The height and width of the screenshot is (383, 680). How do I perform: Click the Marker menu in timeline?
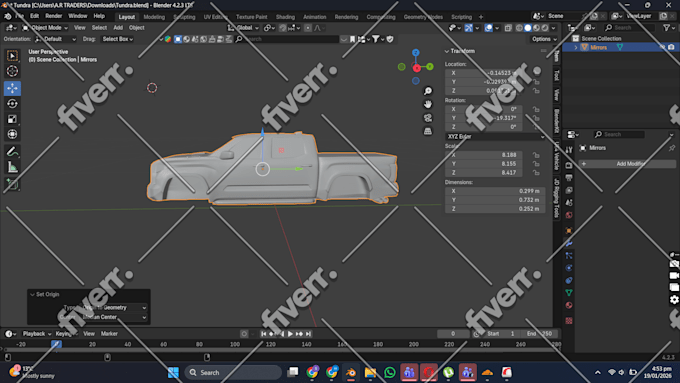coord(109,334)
